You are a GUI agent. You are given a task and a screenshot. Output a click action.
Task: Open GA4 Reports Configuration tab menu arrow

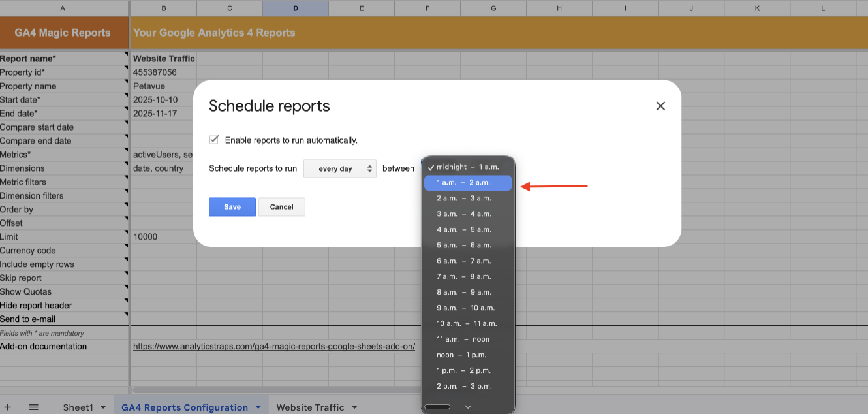[258, 407]
